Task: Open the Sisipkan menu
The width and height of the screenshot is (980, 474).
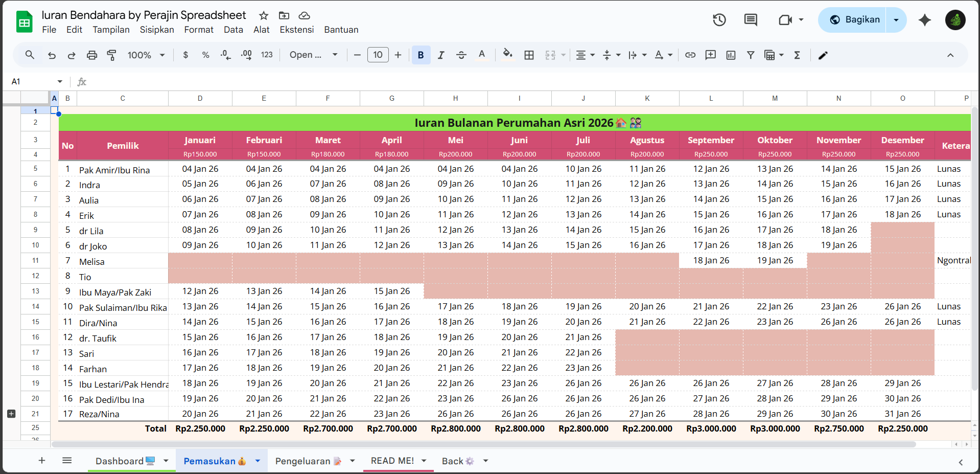Action: point(157,30)
